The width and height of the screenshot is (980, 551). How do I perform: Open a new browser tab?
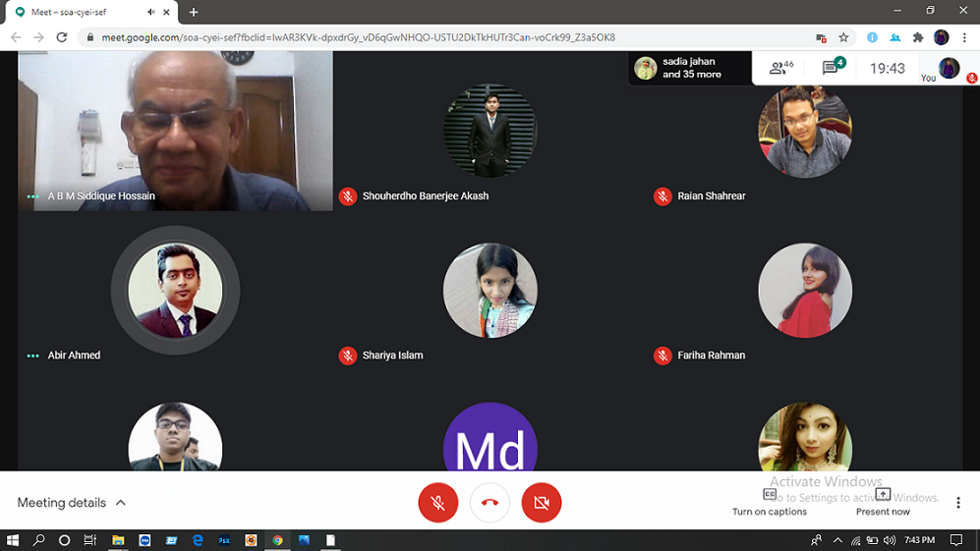pyautogui.click(x=194, y=12)
